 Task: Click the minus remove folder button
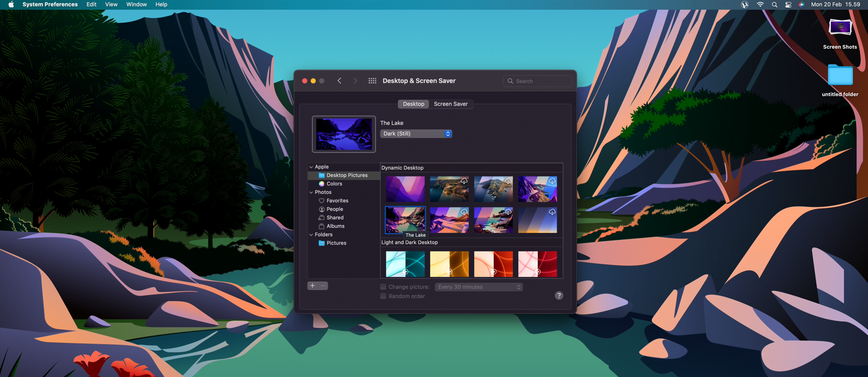click(323, 286)
